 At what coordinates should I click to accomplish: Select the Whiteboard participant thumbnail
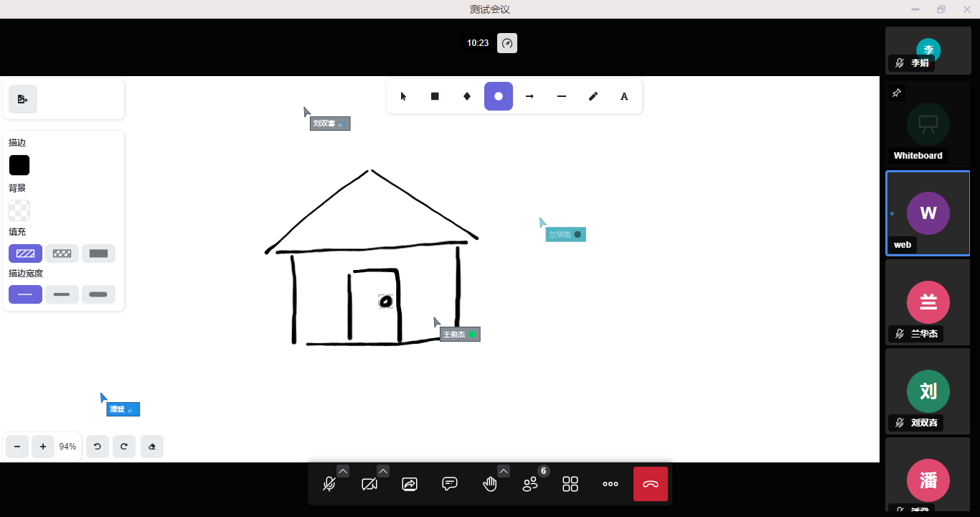928,124
